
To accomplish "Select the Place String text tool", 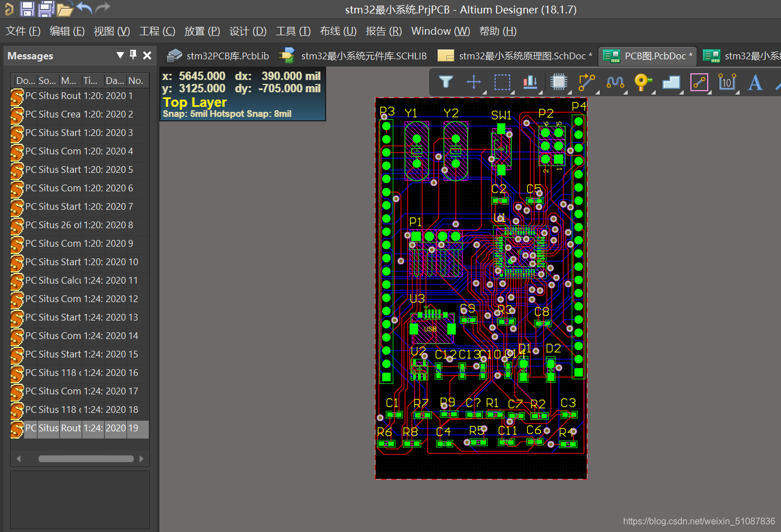I will click(x=755, y=82).
